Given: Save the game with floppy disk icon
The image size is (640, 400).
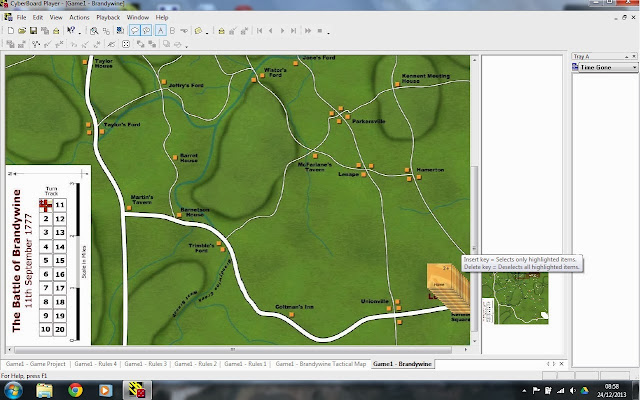Looking at the screenshot, I should [33, 31].
